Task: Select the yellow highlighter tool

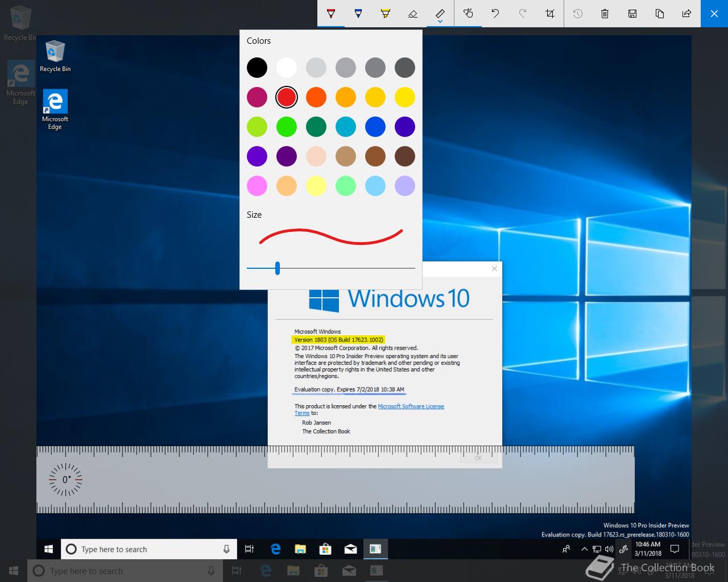Action: click(386, 13)
